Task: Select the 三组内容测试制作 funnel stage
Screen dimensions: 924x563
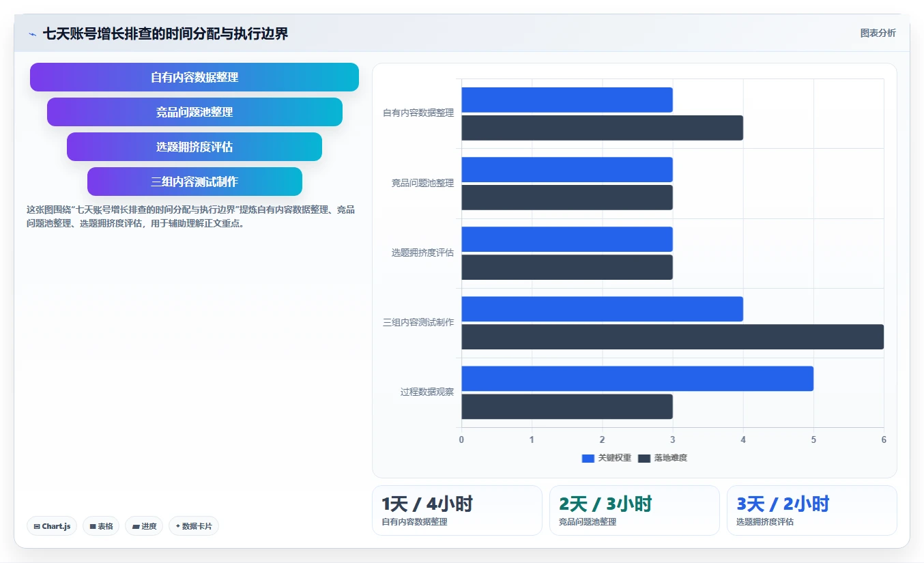Action: (194, 182)
